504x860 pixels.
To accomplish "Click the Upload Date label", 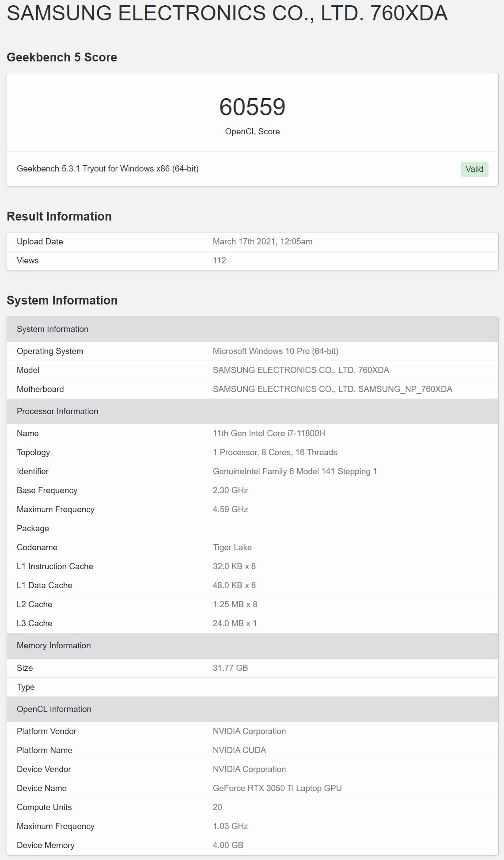I will [40, 241].
